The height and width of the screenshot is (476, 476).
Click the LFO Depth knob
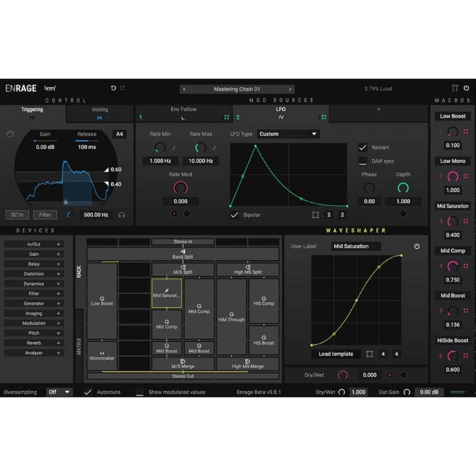pos(403,188)
